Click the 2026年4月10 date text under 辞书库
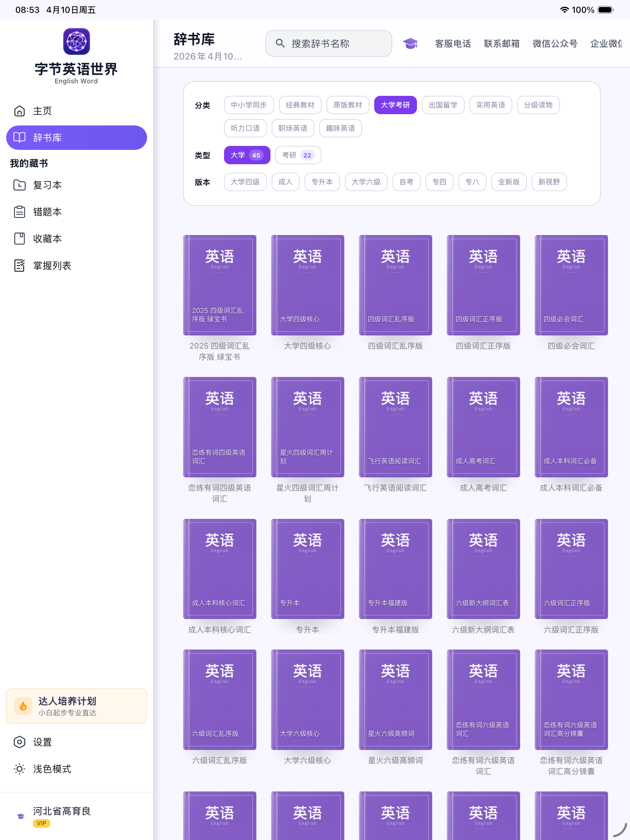This screenshot has width=630, height=840. tap(208, 56)
